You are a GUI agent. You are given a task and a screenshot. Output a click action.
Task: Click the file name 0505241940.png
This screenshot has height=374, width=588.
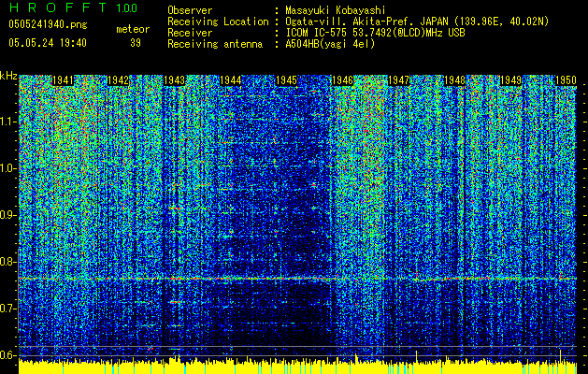click(x=48, y=24)
